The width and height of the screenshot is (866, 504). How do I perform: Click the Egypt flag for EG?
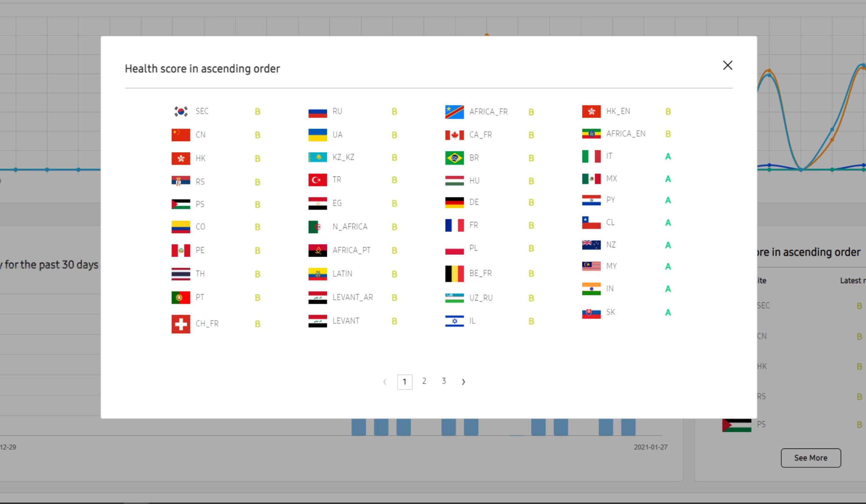click(x=318, y=203)
